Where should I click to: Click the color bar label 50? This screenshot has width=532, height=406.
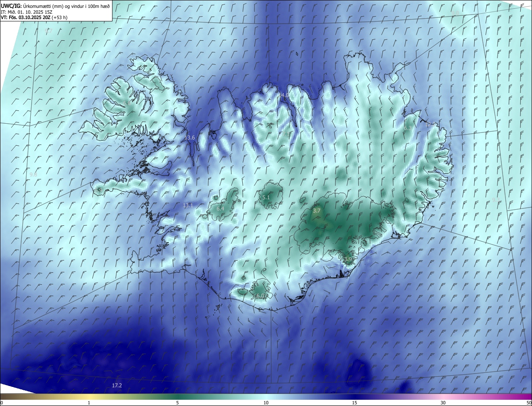point(529,403)
